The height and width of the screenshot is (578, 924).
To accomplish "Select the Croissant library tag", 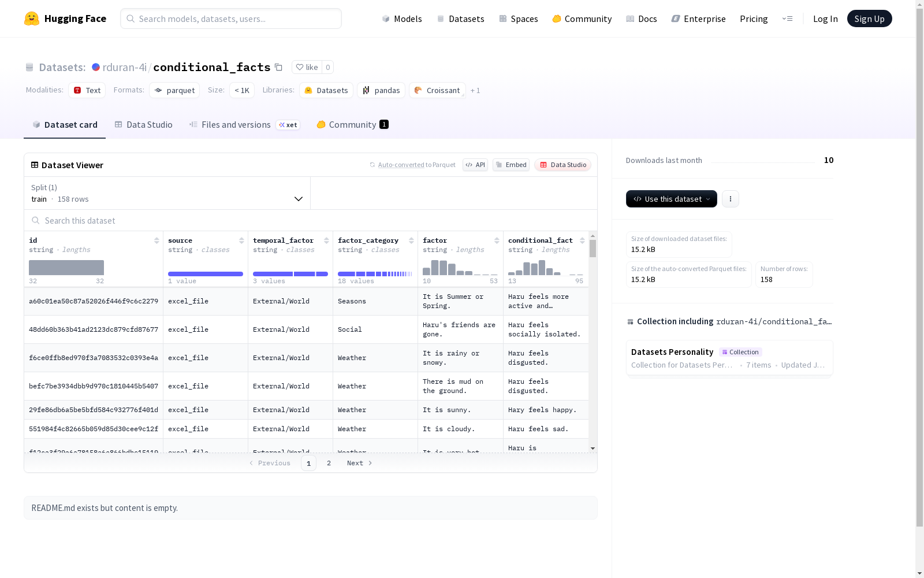I will [x=437, y=90].
